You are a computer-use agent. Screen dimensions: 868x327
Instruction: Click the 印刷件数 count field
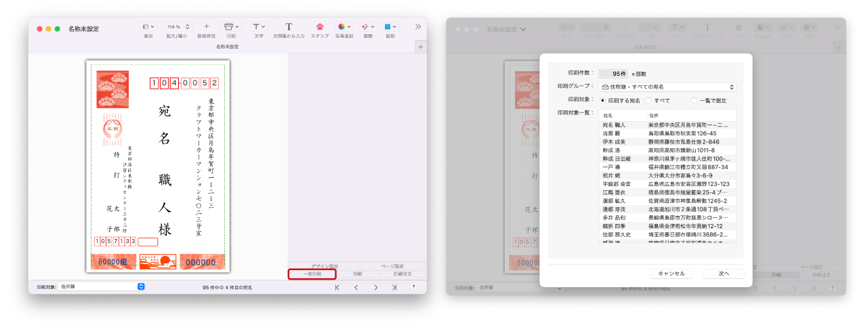tap(613, 73)
